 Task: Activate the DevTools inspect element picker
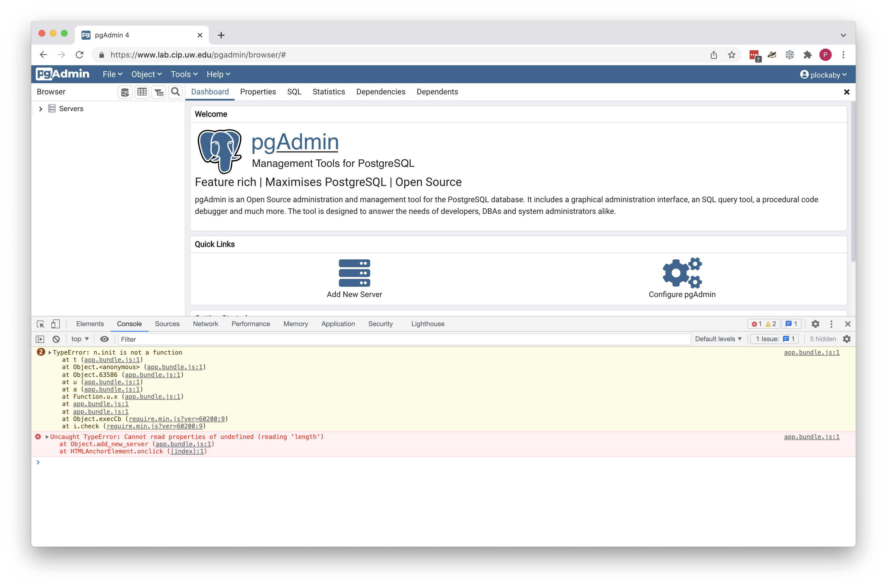point(40,324)
